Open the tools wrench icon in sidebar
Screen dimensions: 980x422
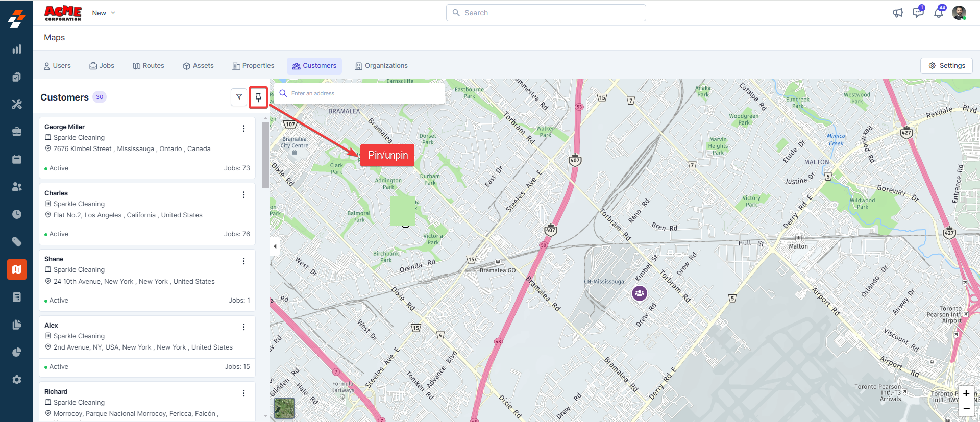17,104
